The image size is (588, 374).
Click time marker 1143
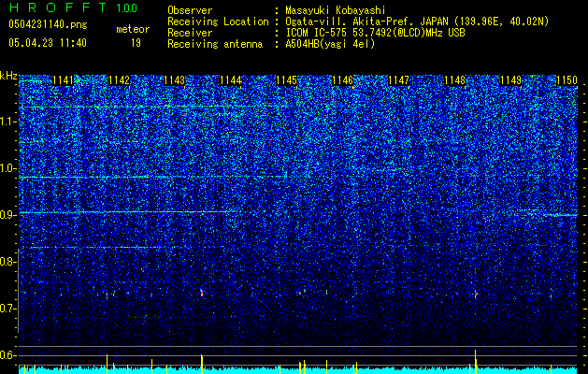click(x=175, y=80)
